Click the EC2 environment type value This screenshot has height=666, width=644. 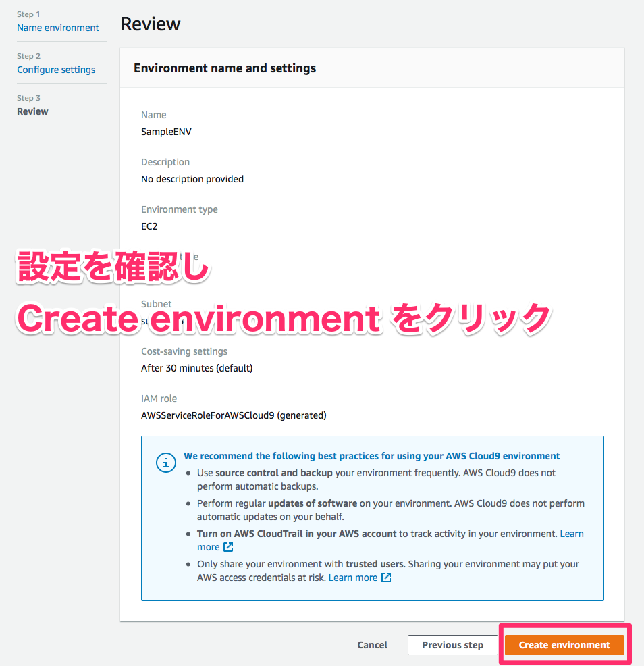pyautogui.click(x=149, y=226)
